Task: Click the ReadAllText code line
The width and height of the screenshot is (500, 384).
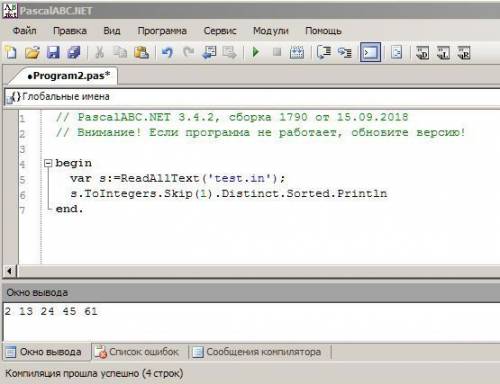Action: point(178,178)
